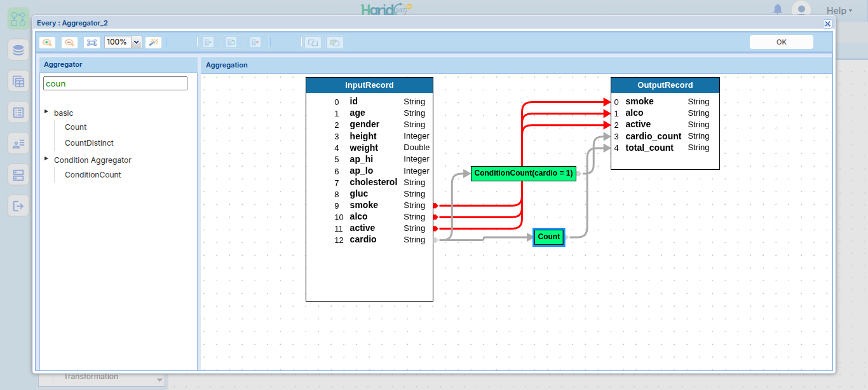Click the copy icon in toolbar

(312, 42)
